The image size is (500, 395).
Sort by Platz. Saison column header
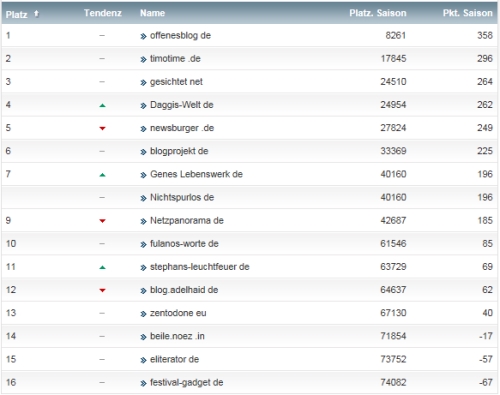pos(378,13)
